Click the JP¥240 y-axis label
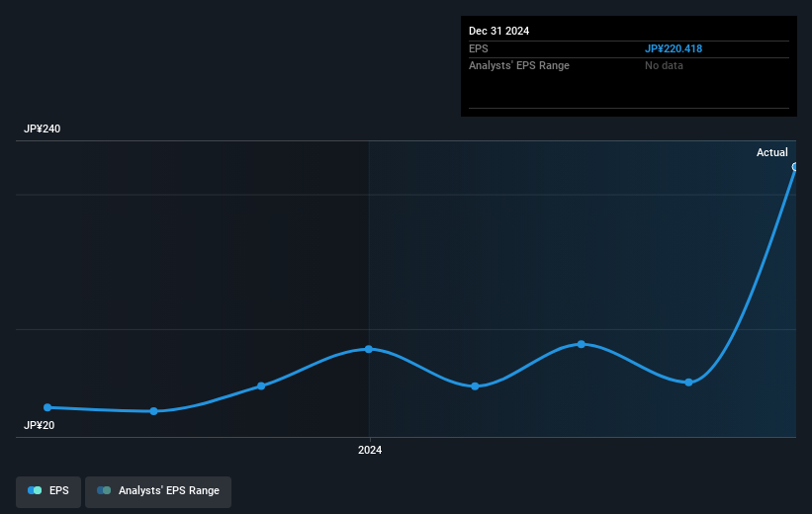Viewport: 812px width, 514px height. click(x=42, y=128)
